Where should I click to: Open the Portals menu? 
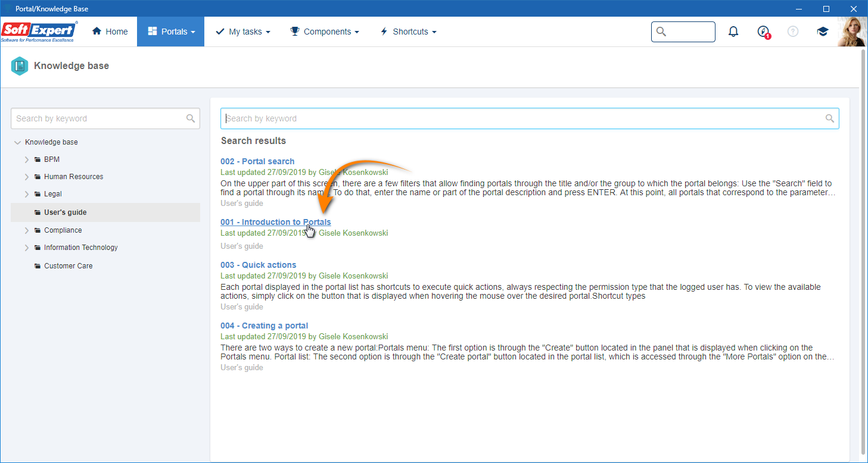click(171, 32)
